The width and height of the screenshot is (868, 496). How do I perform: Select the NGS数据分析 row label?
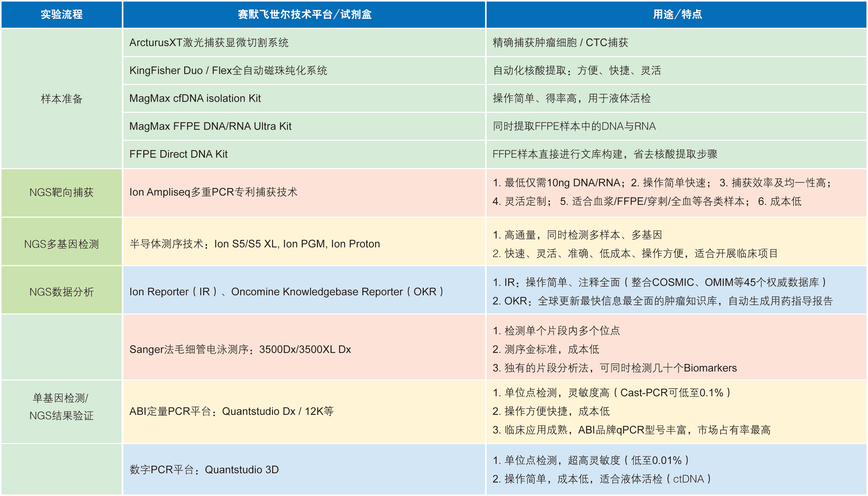[62, 290]
